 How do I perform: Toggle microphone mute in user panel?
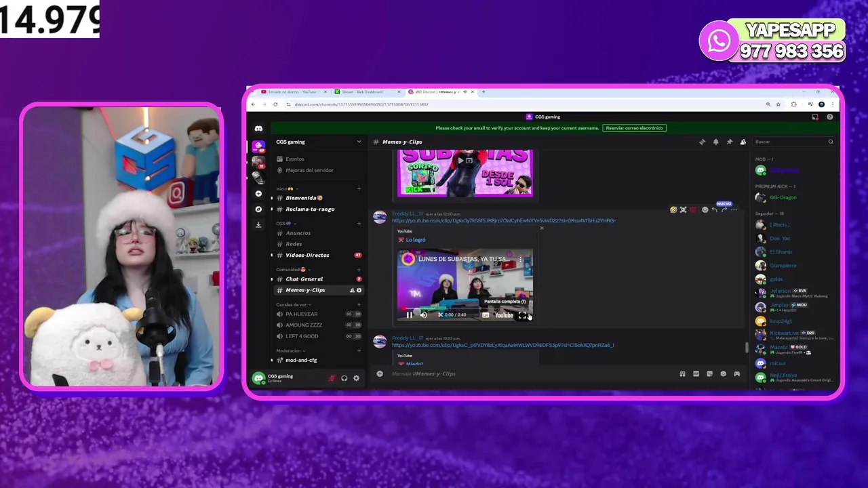click(x=332, y=378)
